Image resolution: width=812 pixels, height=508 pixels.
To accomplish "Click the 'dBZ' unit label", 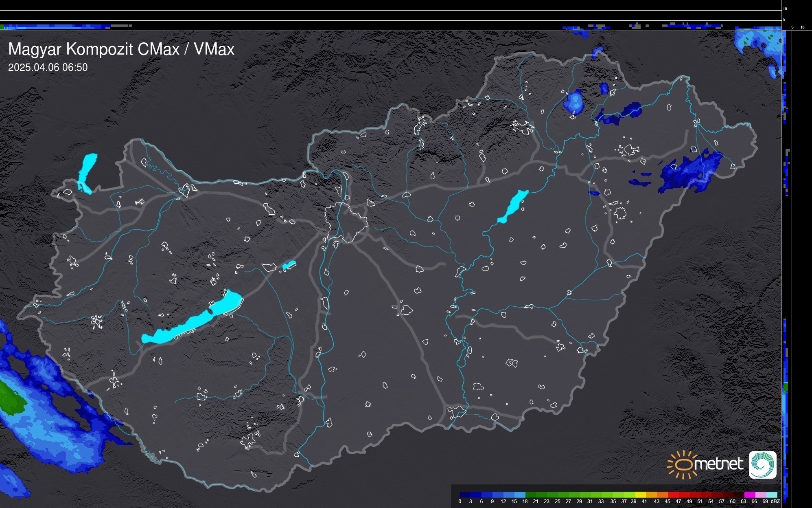I will (775, 501).
